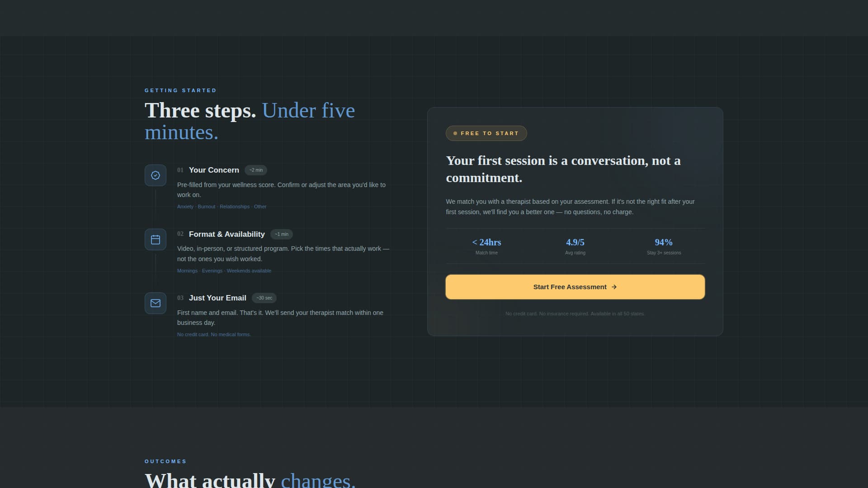This screenshot has height=488, width=868.
Task: Select the ~2 min chip beside Your Concern
Action: point(255,170)
